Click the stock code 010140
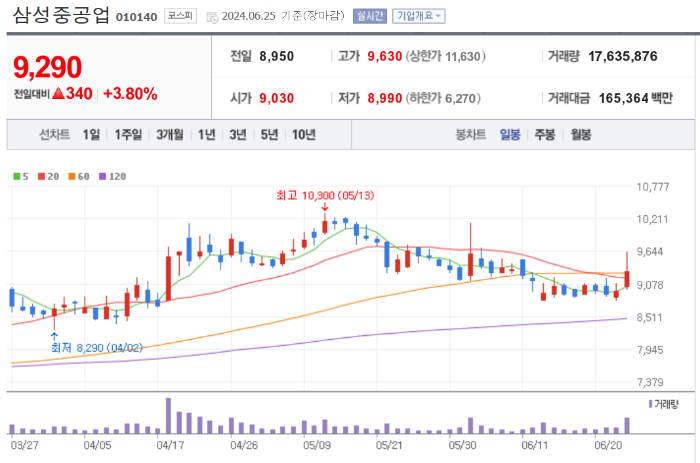Image resolution: width=700 pixels, height=463 pixels. coord(137,17)
